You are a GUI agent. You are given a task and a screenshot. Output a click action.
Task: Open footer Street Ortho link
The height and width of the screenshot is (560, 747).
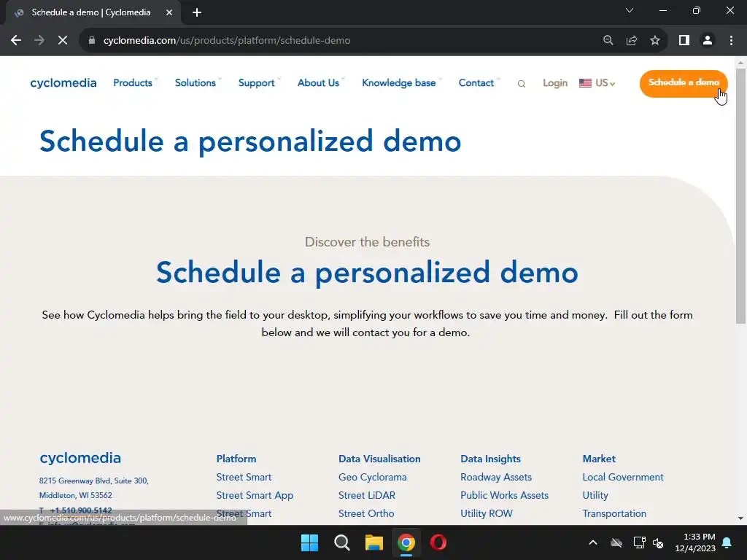pyautogui.click(x=366, y=513)
